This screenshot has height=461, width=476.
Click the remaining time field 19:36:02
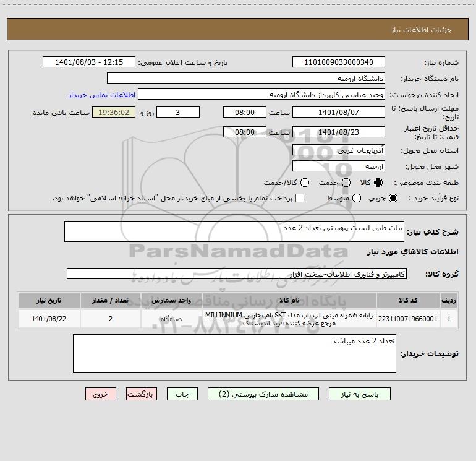click(x=114, y=112)
